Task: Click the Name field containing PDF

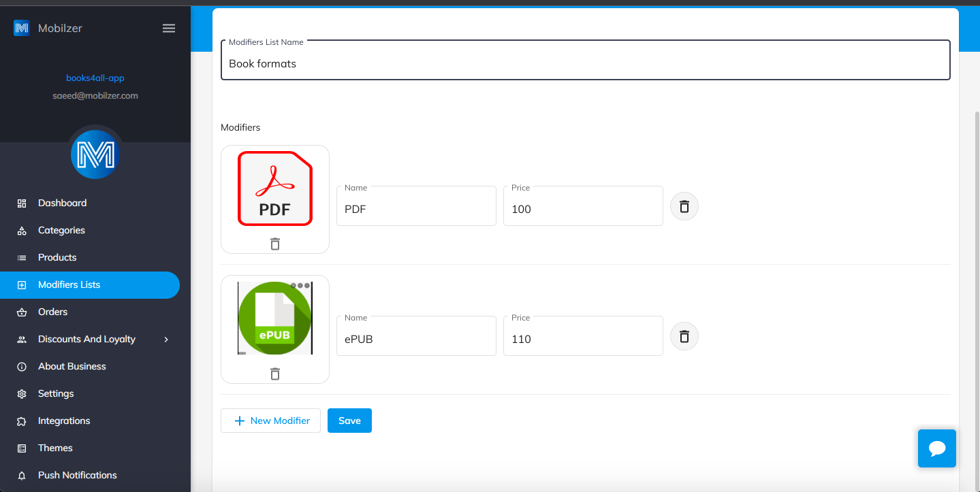Action: point(416,206)
